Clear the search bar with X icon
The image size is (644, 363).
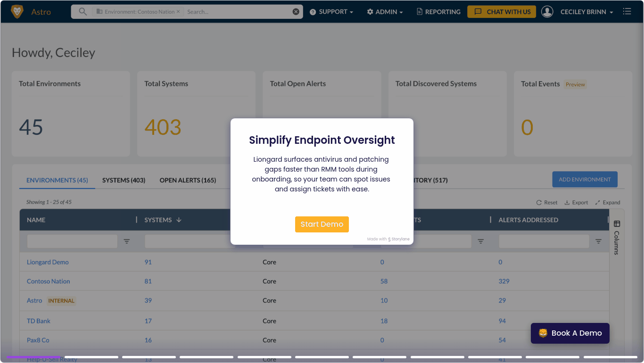point(296,12)
